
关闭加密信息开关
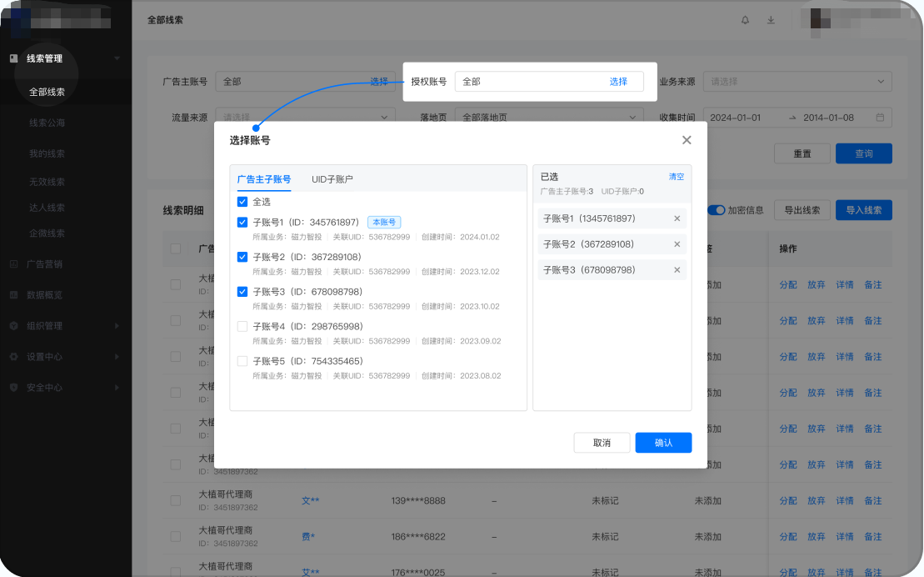(x=718, y=210)
